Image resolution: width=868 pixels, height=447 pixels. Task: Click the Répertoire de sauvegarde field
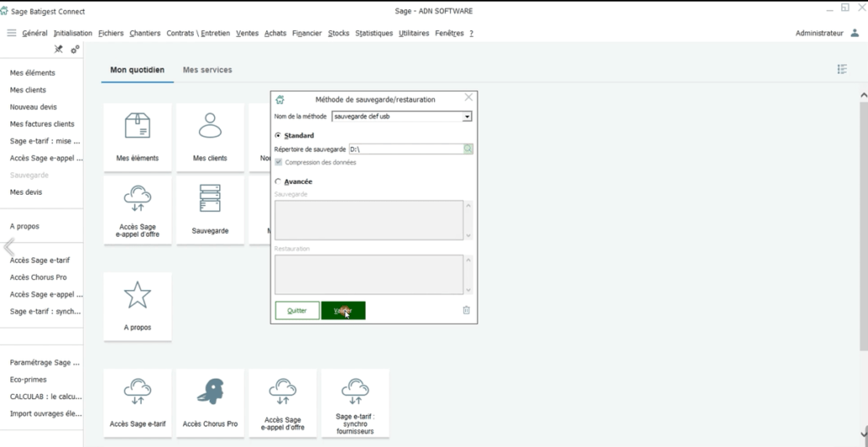coord(405,149)
